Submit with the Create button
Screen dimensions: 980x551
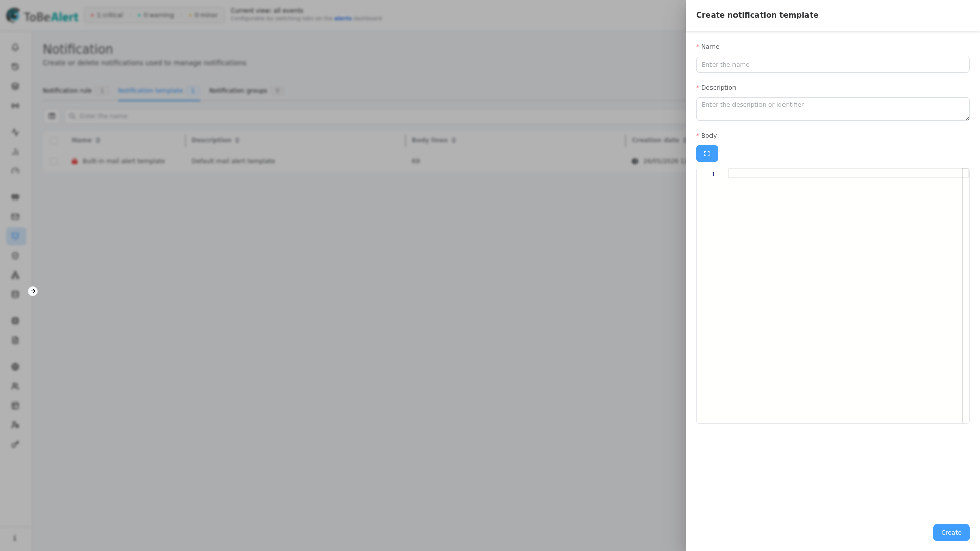pyautogui.click(x=951, y=533)
